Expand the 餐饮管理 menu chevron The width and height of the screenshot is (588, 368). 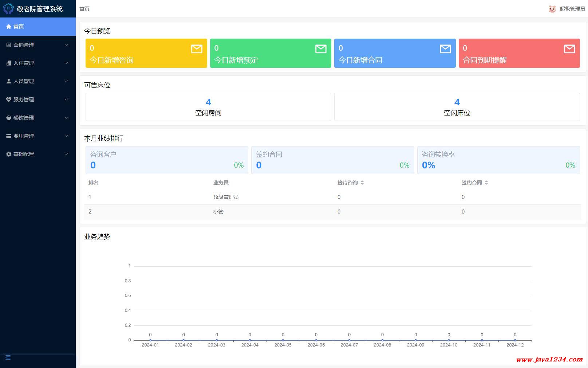(x=66, y=118)
